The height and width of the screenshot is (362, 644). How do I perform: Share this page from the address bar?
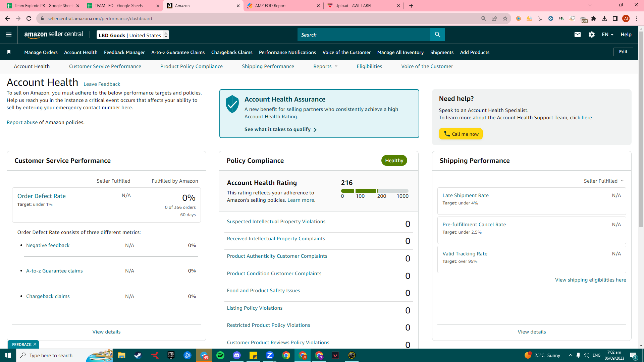(494, 18)
